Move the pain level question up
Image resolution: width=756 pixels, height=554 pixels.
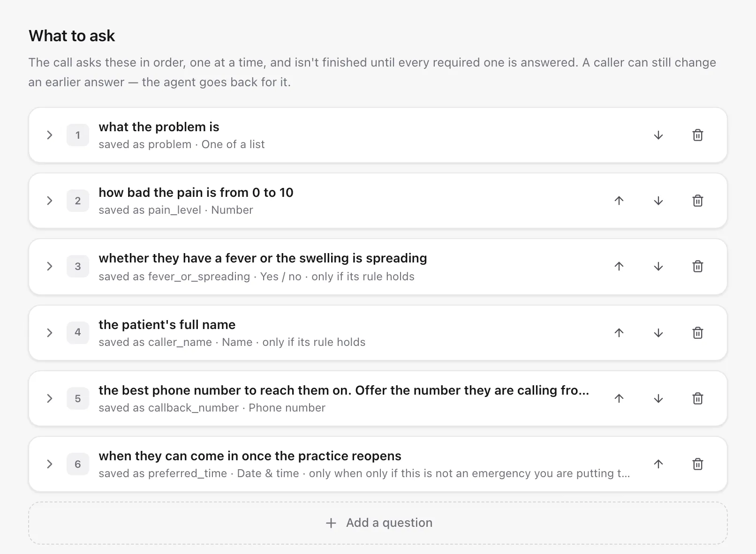point(619,201)
